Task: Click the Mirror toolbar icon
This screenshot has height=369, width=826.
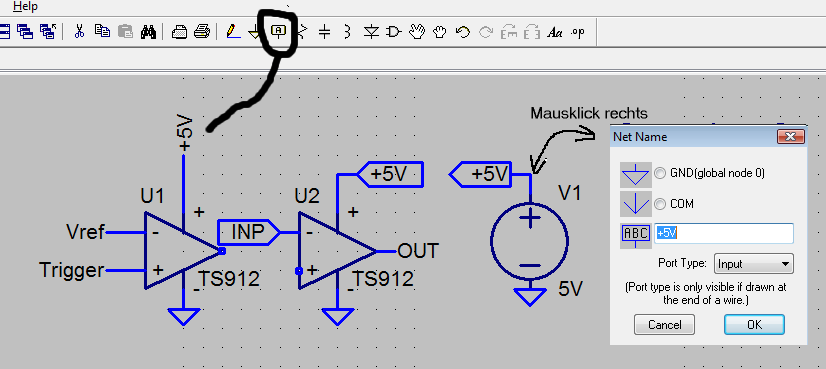Action: click(532, 32)
